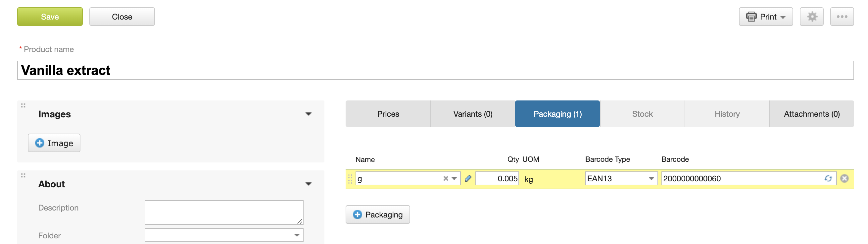Click the 'UOM' column header

[x=531, y=159]
